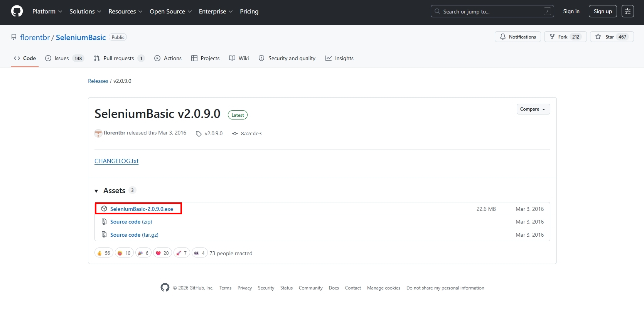
Task: Open the florentbr owner profile
Action: [x=35, y=37]
